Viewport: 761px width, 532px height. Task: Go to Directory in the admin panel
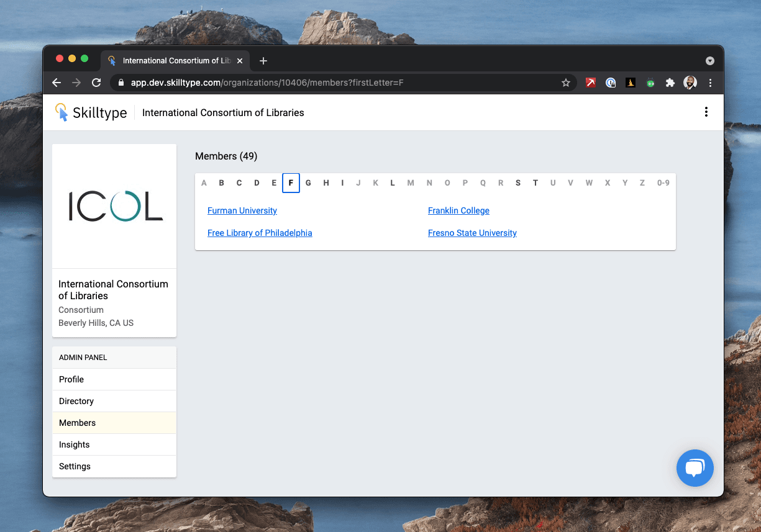tap(76, 401)
